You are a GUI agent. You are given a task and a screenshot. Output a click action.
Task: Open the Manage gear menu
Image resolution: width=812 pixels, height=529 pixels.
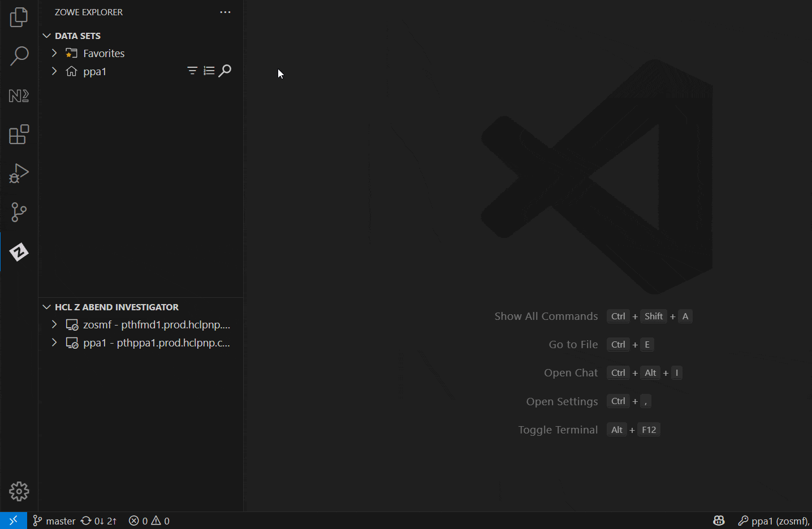point(19,492)
